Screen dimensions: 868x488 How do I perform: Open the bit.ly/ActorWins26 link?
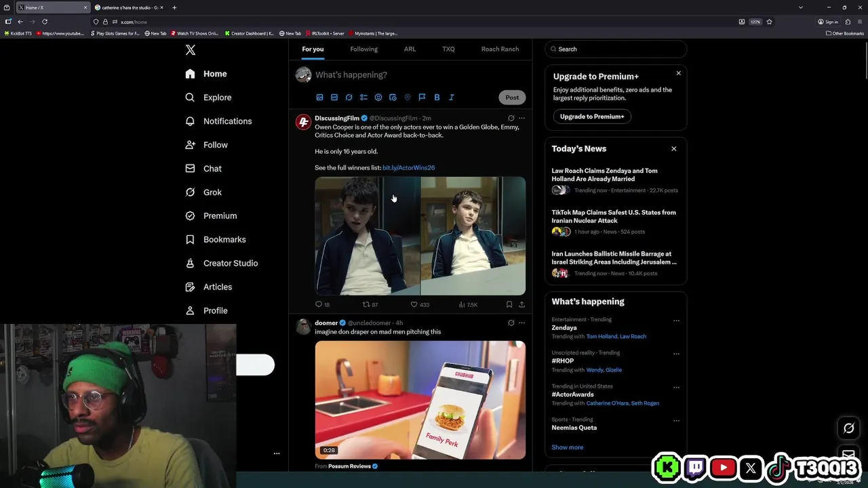click(408, 167)
